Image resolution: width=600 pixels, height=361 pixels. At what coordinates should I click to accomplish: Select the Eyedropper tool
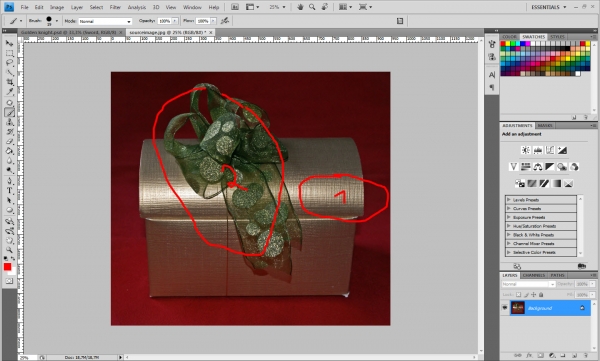pyautogui.click(x=10, y=91)
